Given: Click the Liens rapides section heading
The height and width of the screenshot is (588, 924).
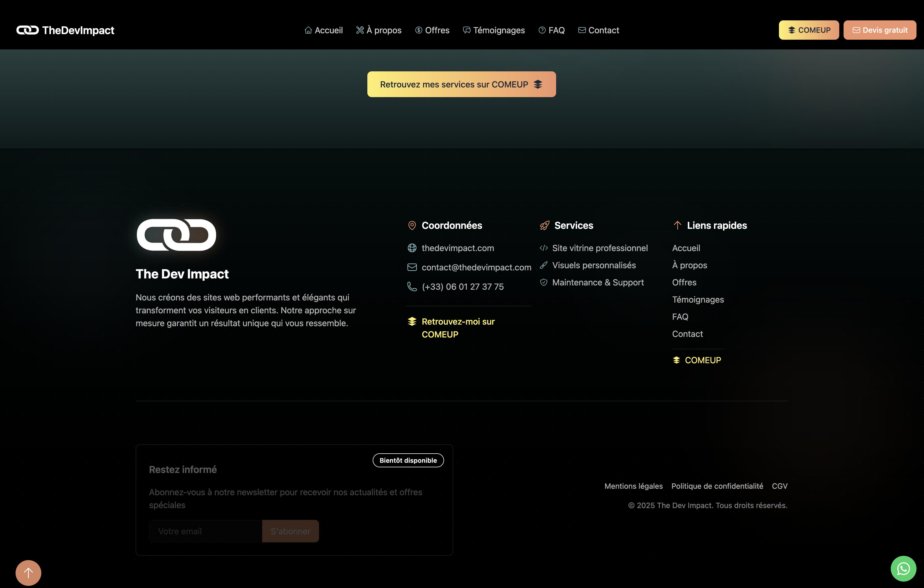Looking at the screenshot, I should (717, 225).
